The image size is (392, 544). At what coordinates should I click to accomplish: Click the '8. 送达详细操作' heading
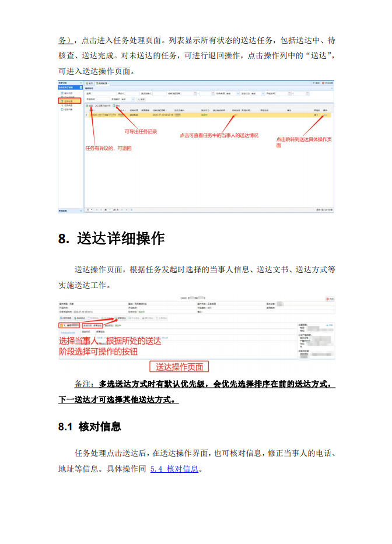coord(111,238)
